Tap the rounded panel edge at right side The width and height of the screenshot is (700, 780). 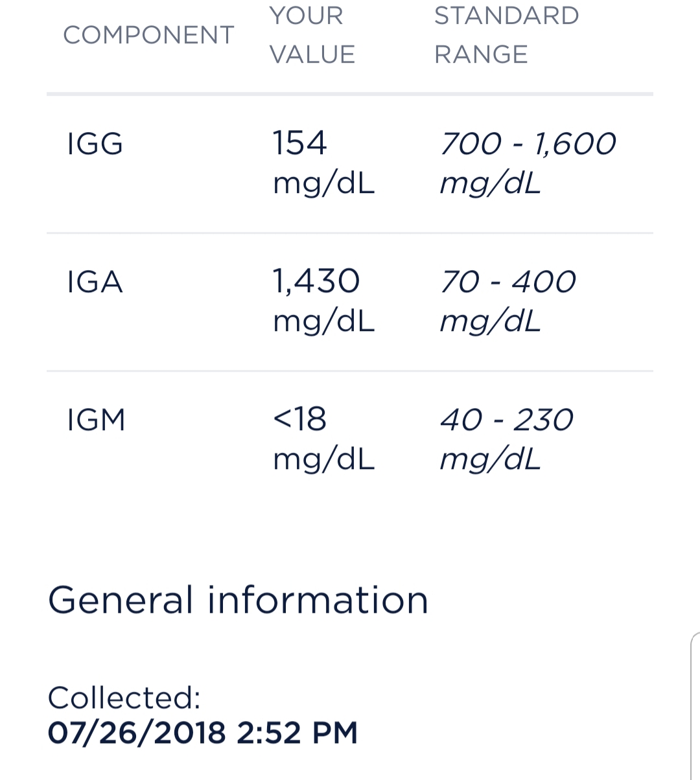pos(695,705)
